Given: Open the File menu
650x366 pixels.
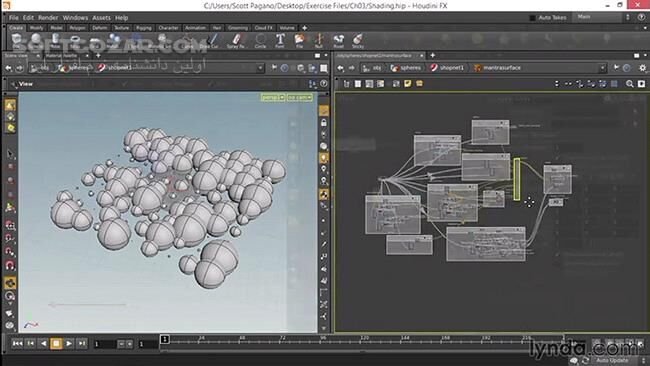Looking at the screenshot, I should (14, 18).
